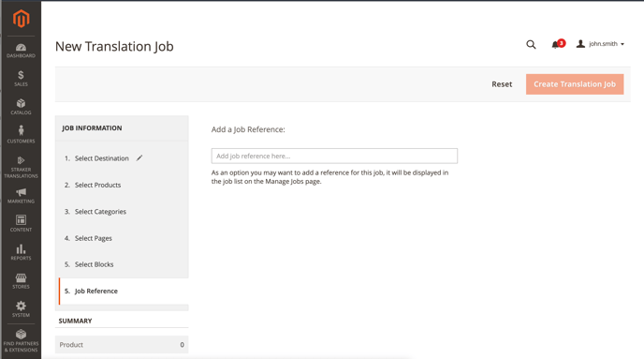Viewport: 644px width, 359px height.
Task: Open the Reports sidebar section
Action: click(21, 252)
